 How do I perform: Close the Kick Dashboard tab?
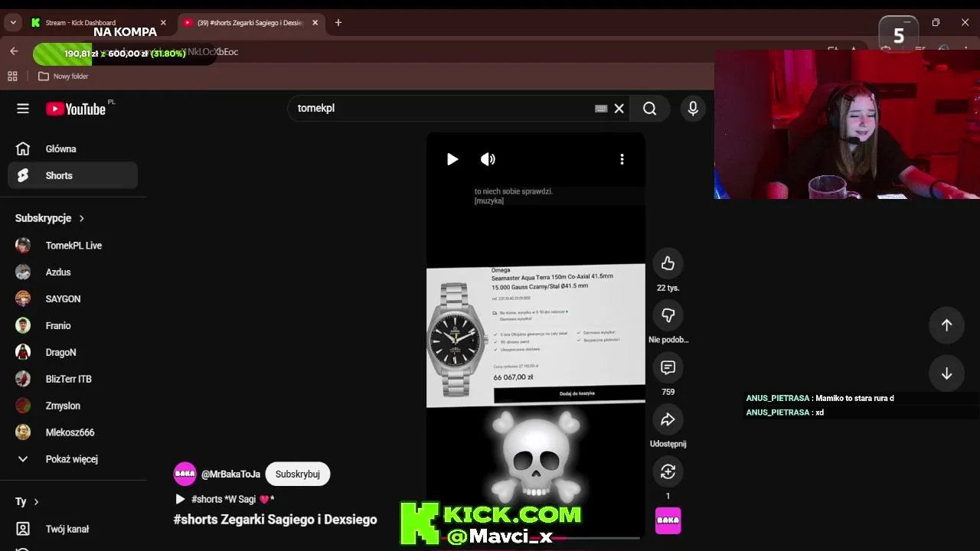(163, 23)
